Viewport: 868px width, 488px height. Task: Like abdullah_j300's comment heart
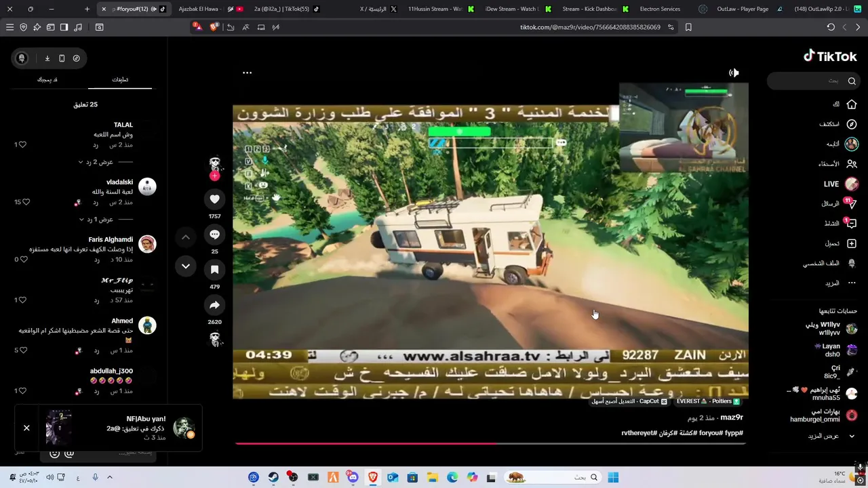pyautogui.click(x=22, y=390)
